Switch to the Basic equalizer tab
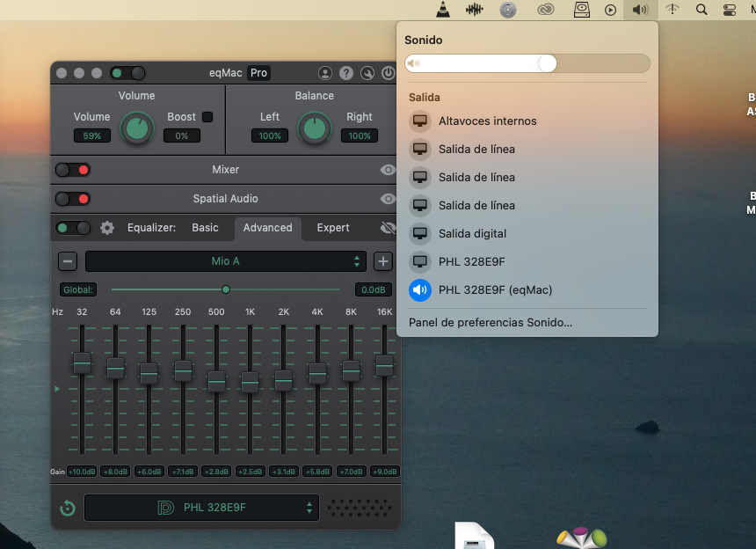 point(205,228)
